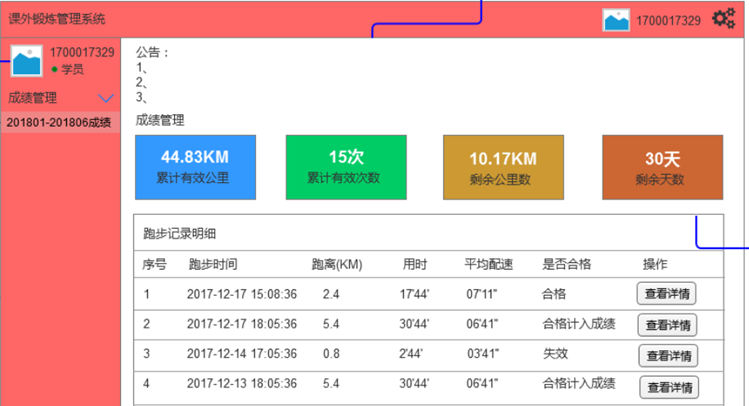Click the sidebar profile avatar picture
Image resolution: width=749 pixels, height=406 pixels.
(26, 61)
